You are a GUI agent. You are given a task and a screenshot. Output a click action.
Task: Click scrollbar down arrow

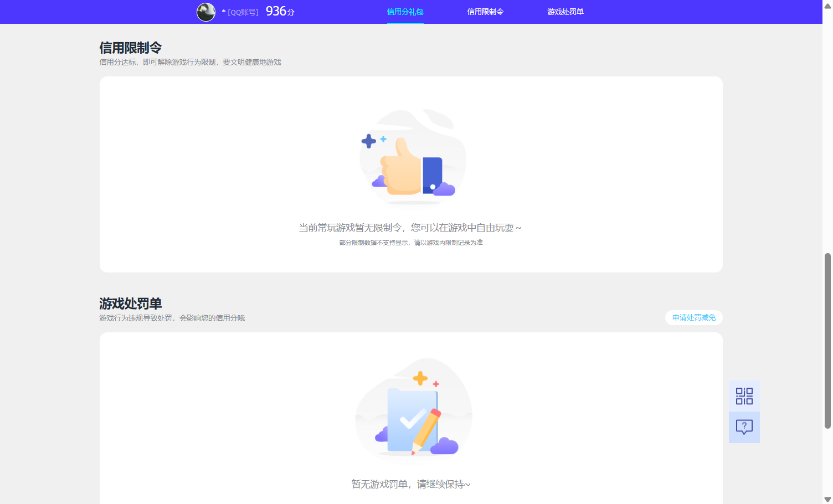pos(827,499)
